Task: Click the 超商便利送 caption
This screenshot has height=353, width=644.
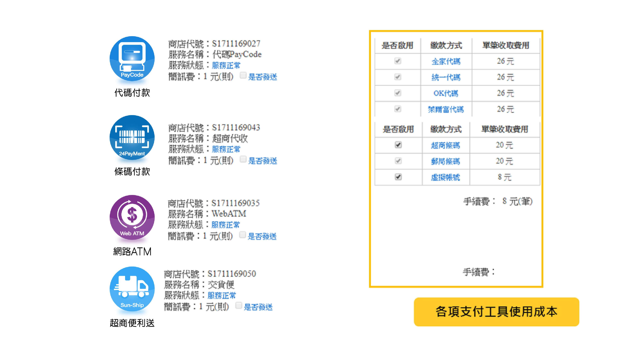Action: point(132,323)
